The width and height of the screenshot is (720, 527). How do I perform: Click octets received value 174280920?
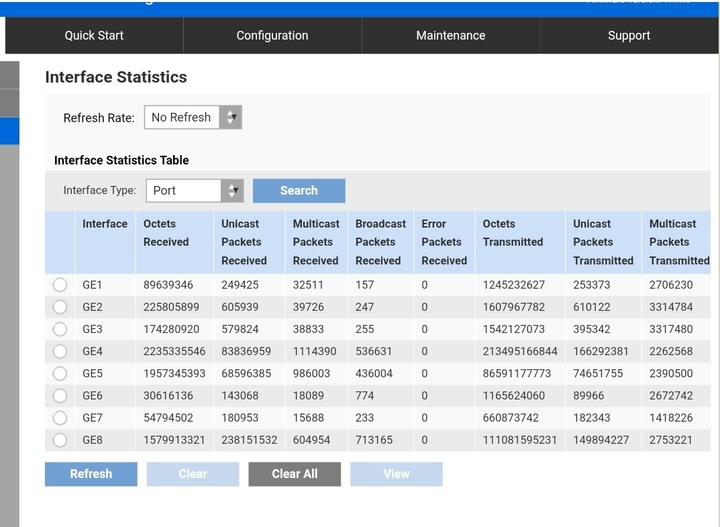[x=171, y=329]
